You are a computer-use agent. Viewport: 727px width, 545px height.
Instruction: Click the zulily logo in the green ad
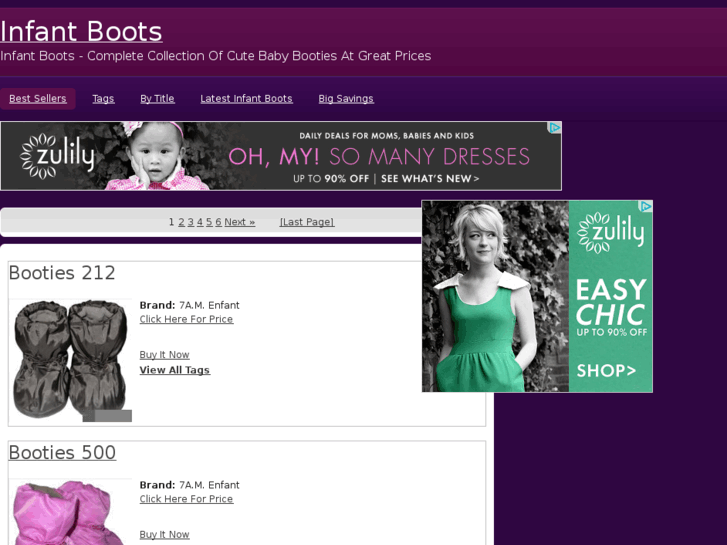tap(611, 232)
